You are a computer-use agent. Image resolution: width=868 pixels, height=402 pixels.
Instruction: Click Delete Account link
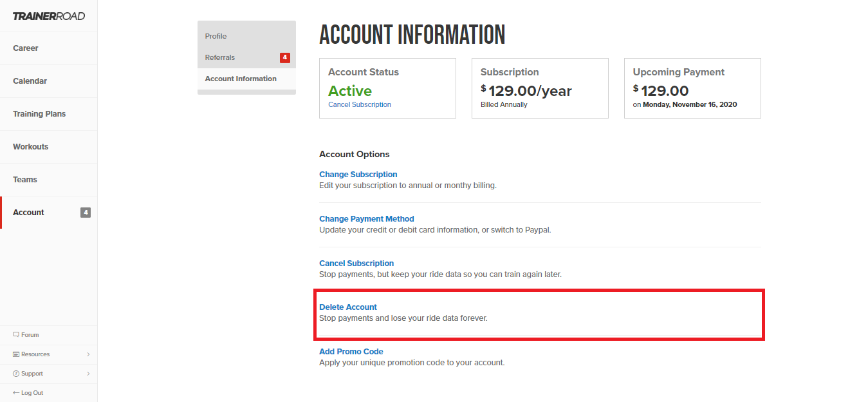[347, 307]
